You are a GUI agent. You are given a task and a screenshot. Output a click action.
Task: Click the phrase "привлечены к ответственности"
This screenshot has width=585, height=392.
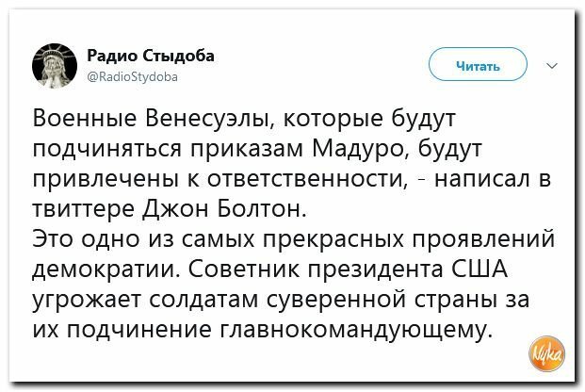[x=219, y=179]
